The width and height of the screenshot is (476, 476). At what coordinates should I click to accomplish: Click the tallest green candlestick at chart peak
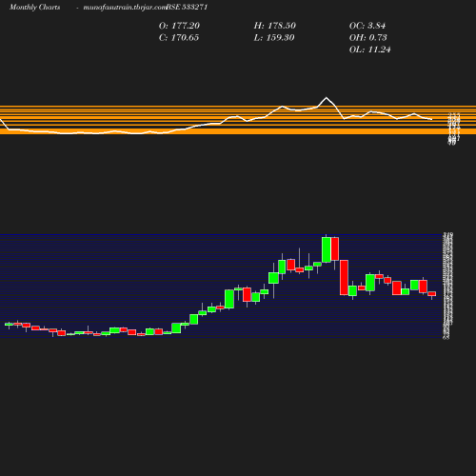tap(327, 249)
